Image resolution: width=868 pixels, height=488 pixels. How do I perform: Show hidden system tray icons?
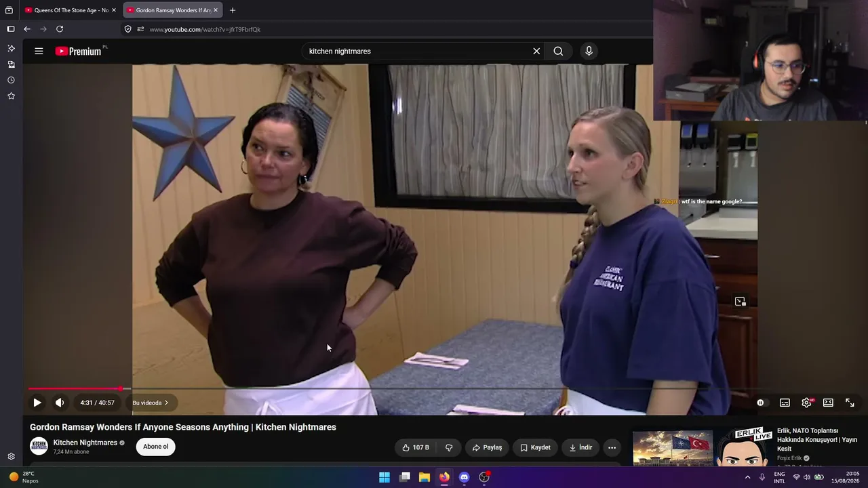(748, 477)
